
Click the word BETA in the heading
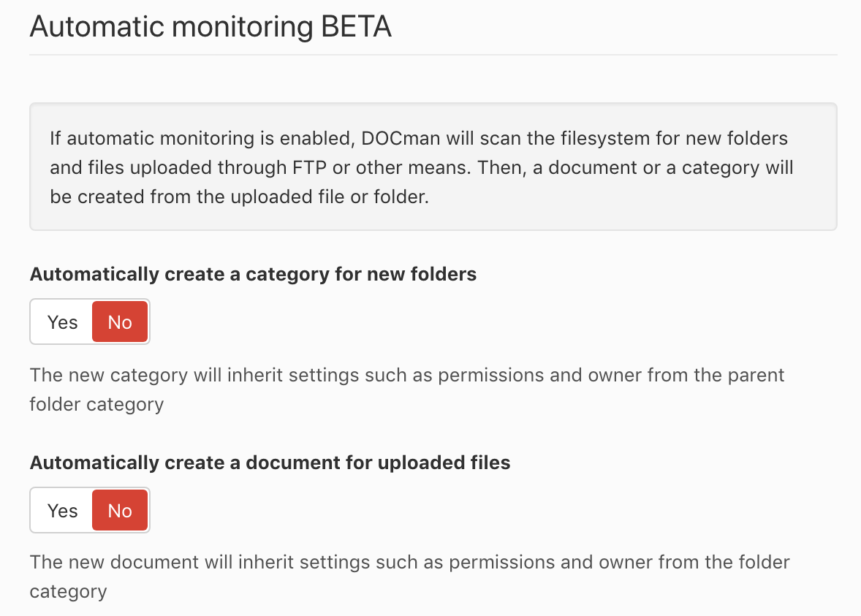356,26
